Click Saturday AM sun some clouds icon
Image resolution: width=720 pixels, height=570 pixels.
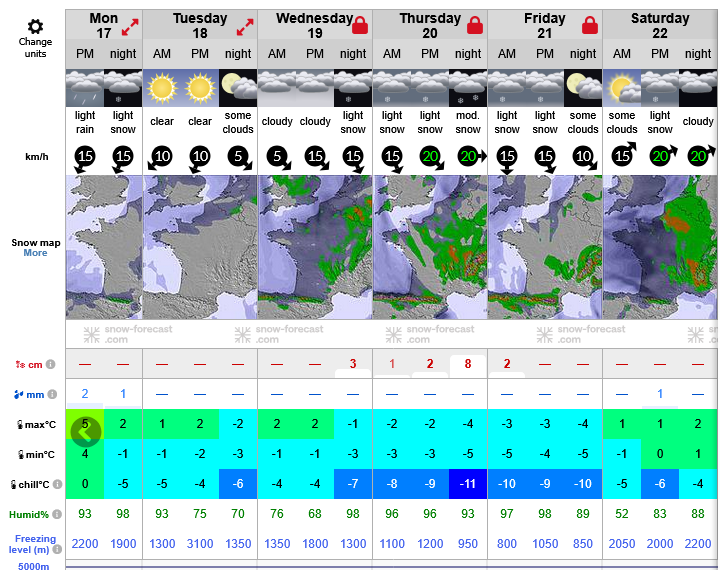622,88
